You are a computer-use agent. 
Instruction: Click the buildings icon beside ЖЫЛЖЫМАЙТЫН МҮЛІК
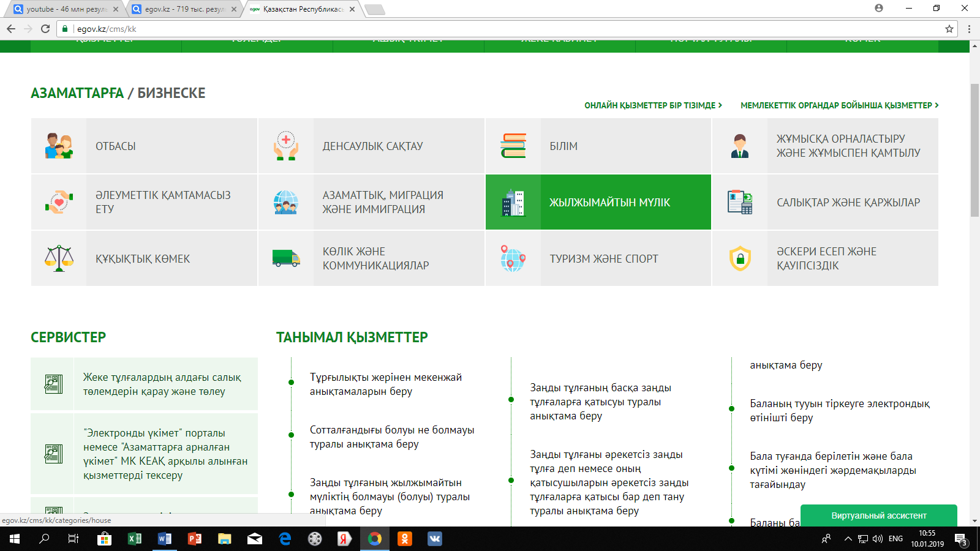[513, 202]
